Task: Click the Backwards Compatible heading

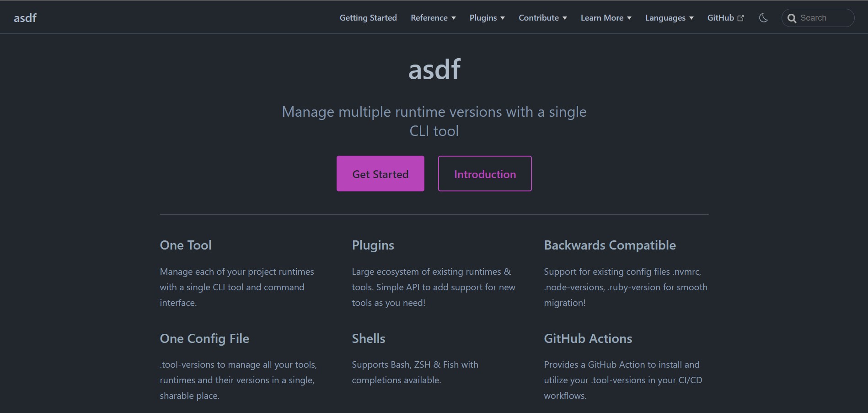Action: coord(610,245)
